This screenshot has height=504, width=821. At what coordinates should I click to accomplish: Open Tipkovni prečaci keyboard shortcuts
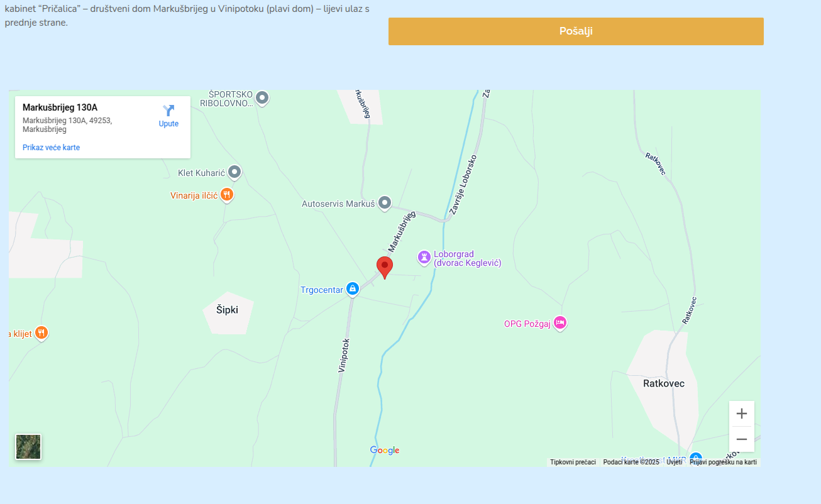pyautogui.click(x=573, y=462)
